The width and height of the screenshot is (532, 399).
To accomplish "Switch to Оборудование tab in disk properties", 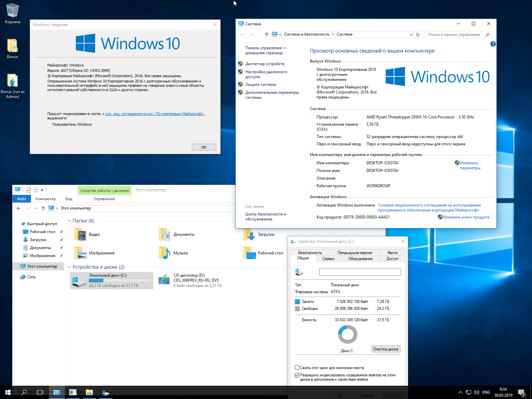I will (360, 259).
